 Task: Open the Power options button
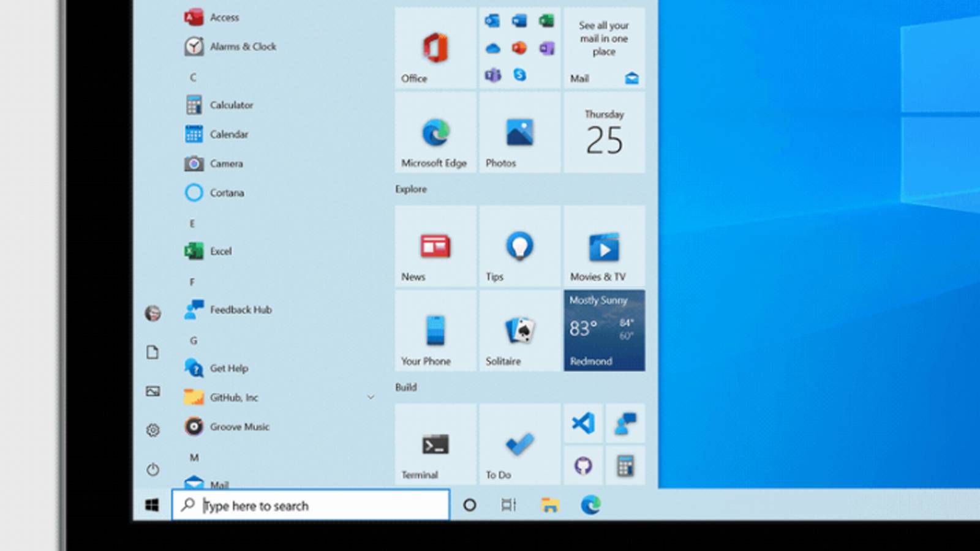pyautogui.click(x=153, y=470)
